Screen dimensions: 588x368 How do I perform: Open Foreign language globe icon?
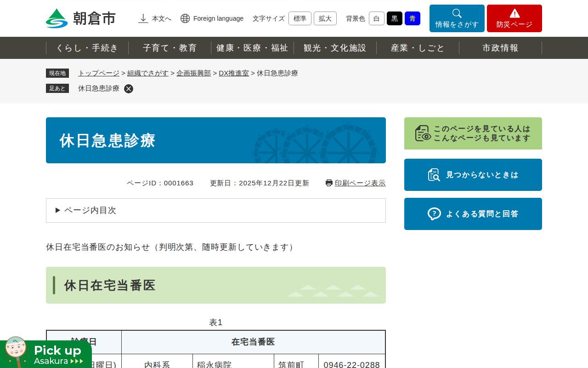[185, 18]
